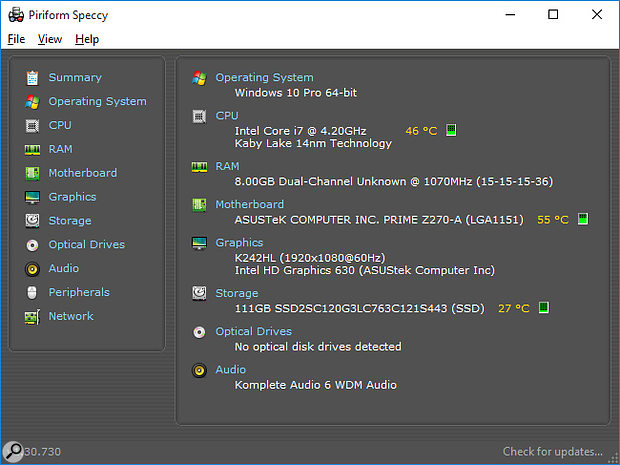
Task: Select Optical Drives in the sidebar
Action: 87,244
